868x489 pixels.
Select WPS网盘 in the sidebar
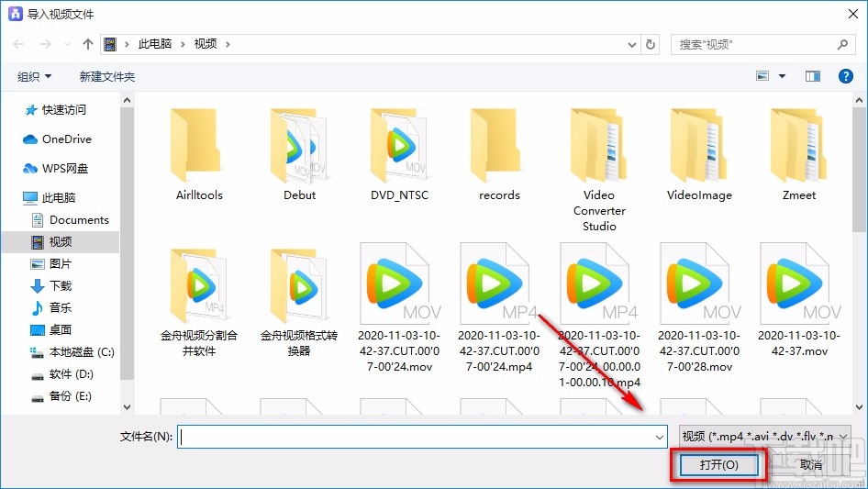55,169
